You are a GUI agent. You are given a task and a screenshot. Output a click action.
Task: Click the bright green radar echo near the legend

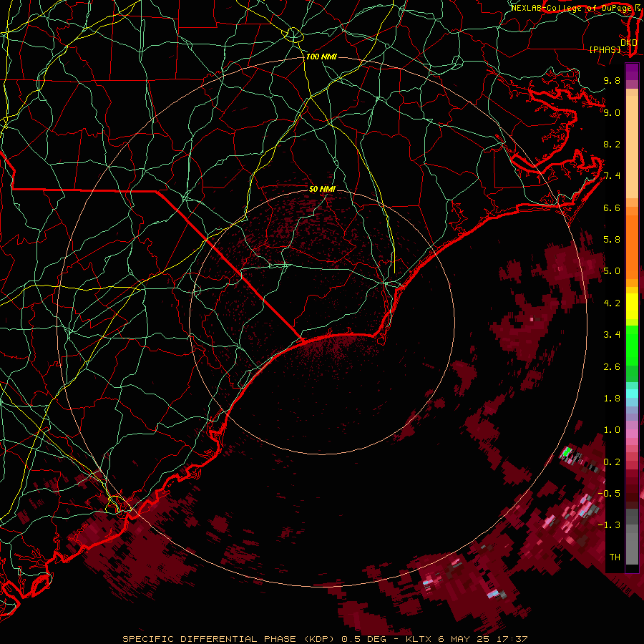click(x=567, y=452)
